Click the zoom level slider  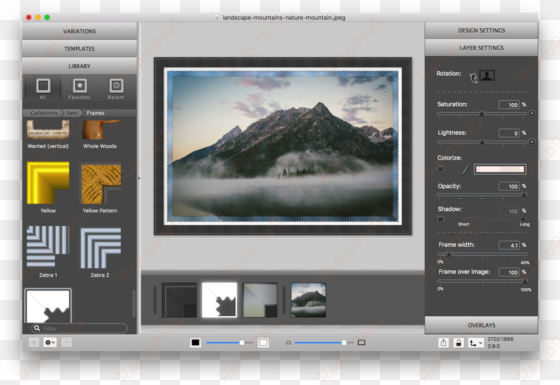pos(324,343)
